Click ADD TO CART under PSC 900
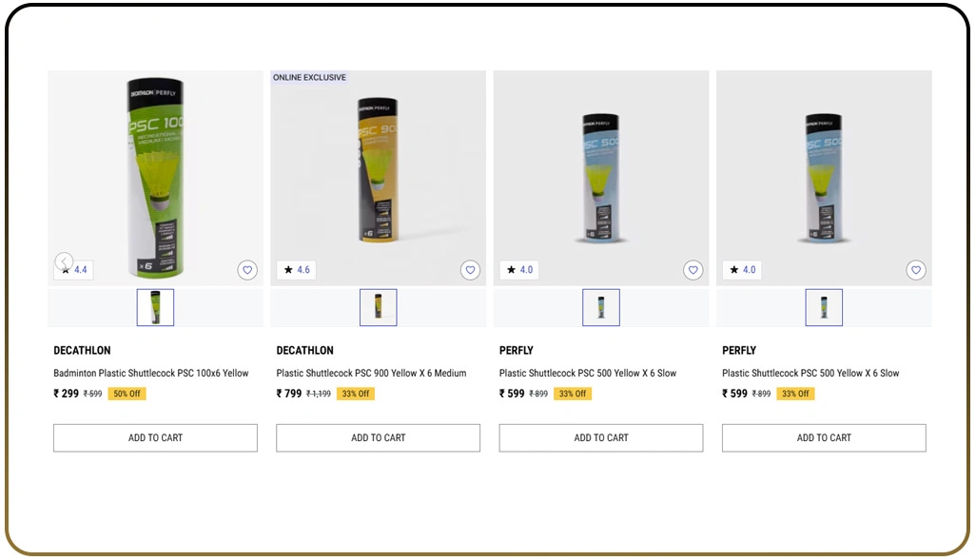 [x=378, y=437]
